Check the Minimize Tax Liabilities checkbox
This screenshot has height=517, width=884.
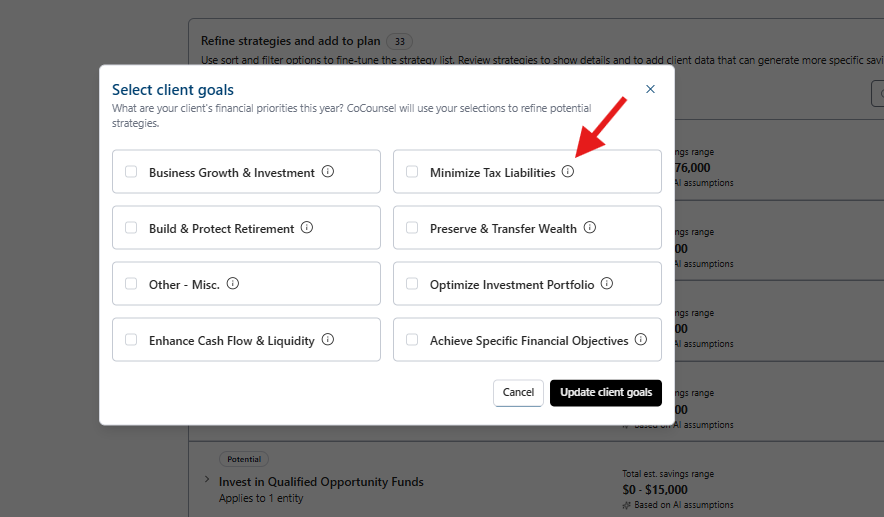[x=412, y=172]
